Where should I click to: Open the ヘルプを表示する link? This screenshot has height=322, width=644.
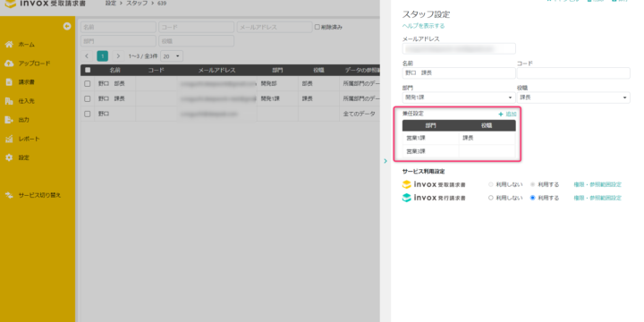point(423,26)
